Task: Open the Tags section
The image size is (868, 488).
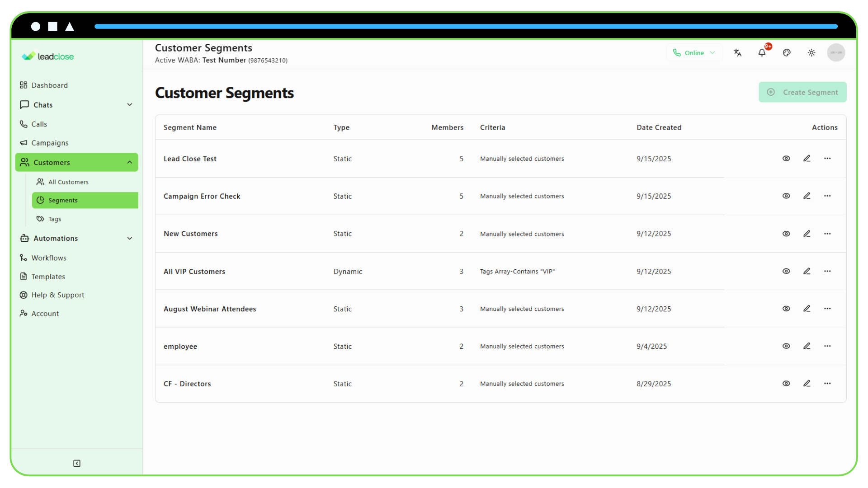Action: click(x=54, y=219)
